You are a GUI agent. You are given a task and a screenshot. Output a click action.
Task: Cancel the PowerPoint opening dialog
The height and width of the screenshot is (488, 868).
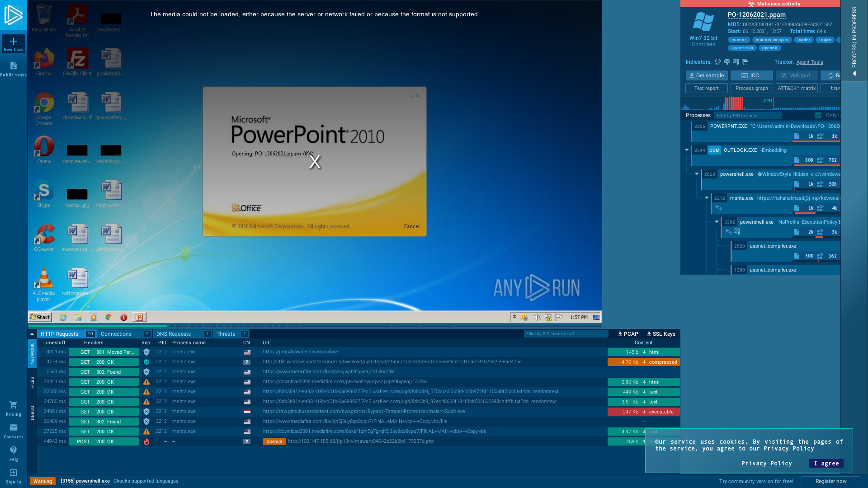click(411, 226)
